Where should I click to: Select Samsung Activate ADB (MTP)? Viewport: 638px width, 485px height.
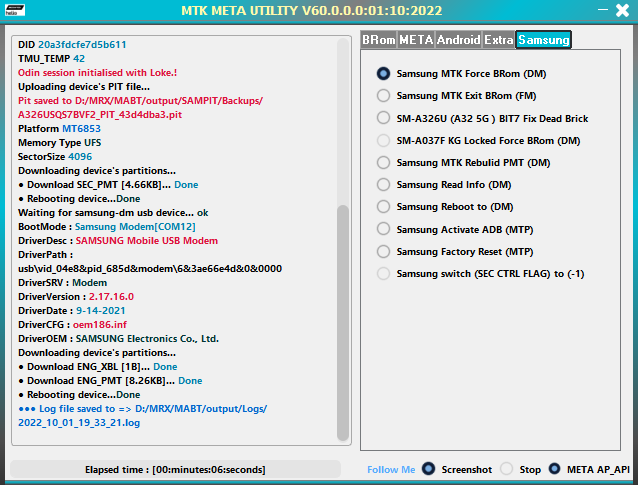coord(455,229)
